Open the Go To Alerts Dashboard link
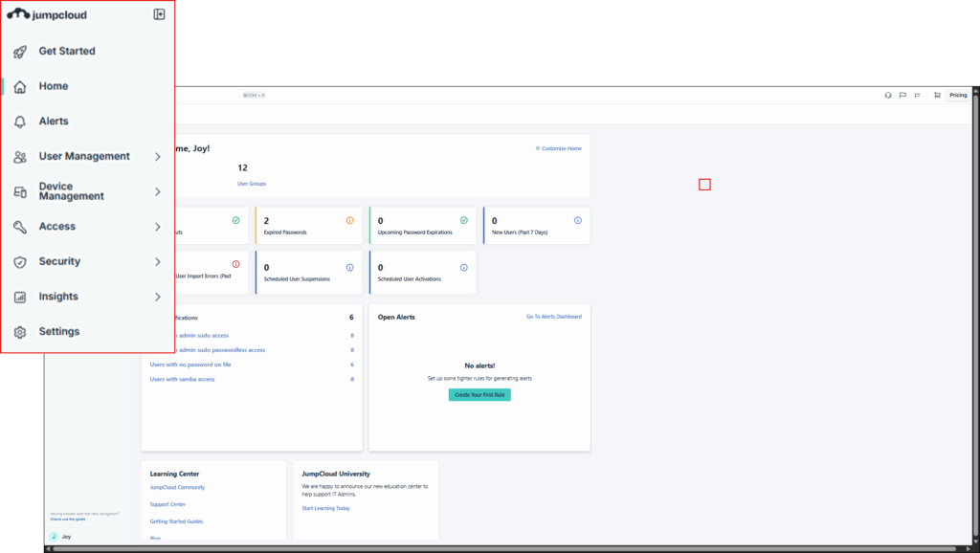Screen dimensions: 980x553 (553, 317)
